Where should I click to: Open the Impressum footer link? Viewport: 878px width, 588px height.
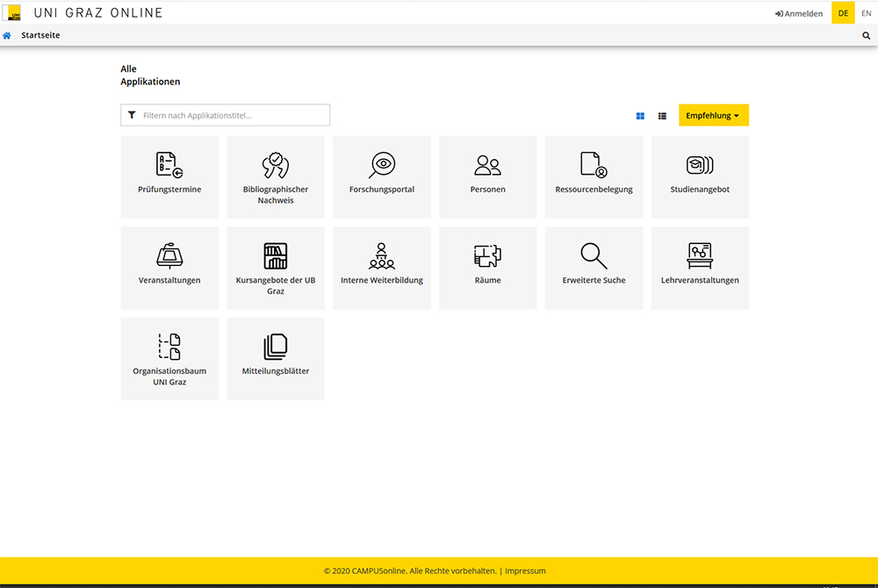[525, 570]
